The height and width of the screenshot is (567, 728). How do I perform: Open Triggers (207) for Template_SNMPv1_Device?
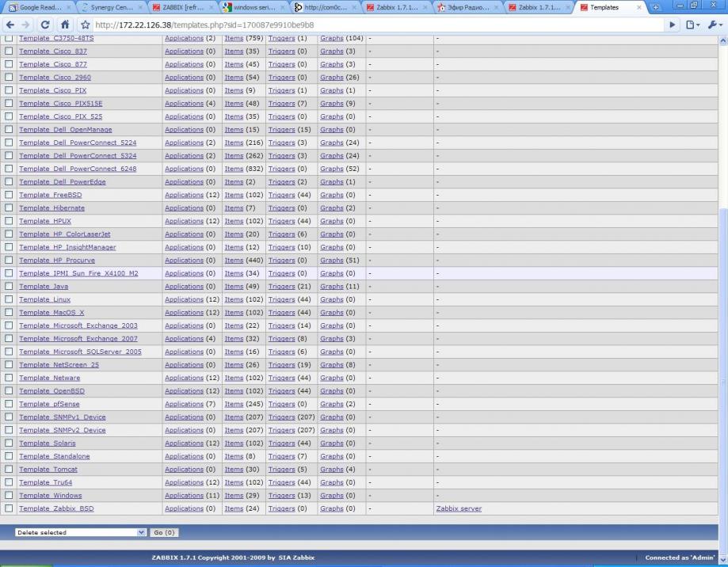tap(281, 417)
